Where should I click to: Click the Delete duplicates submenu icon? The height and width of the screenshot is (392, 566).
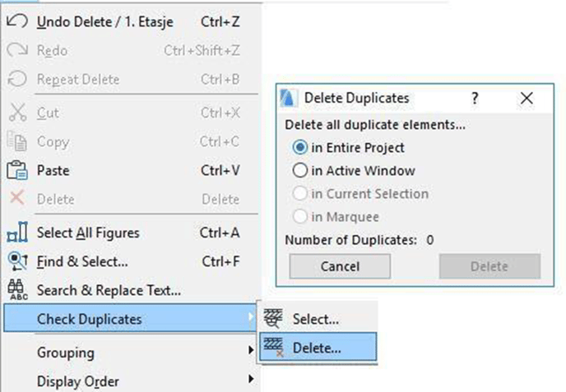pos(273,348)
